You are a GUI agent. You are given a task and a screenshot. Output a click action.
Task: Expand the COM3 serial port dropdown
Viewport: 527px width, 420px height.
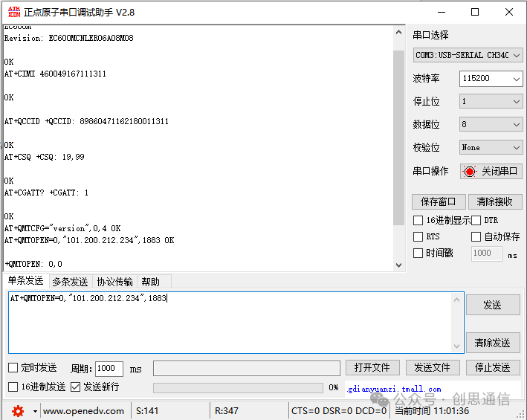468,55
